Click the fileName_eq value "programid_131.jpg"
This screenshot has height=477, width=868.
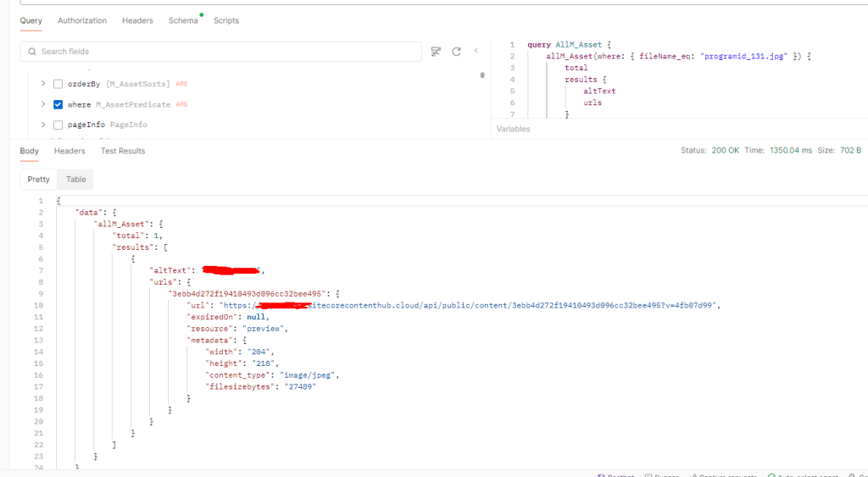point(745,57)
